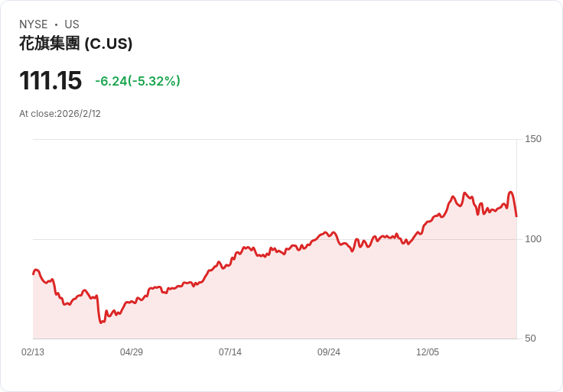Select the 07/14 date on x-axis
The width and height of the screenshot is (563, 392).
[x=230, y=352]
